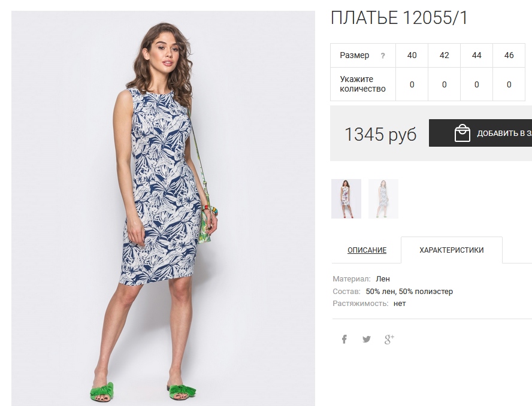The height and width of the screenshot is (406, 532).
Task: View the floral dress thumbnail
Action: (x=346, y=199)
